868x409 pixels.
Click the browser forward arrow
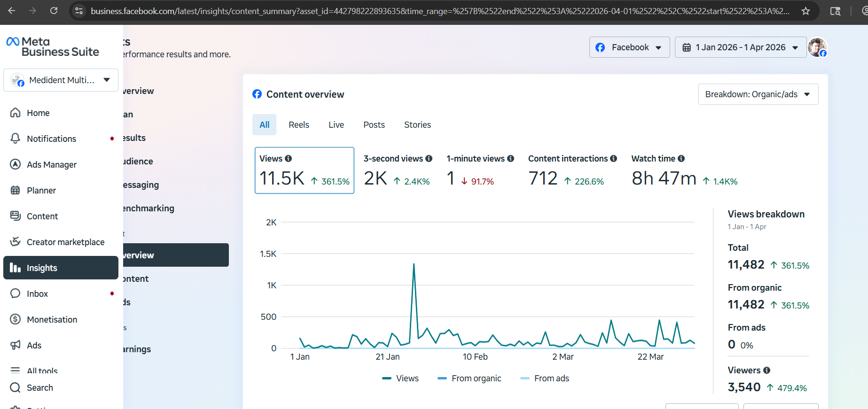click(x=32, y=11)
